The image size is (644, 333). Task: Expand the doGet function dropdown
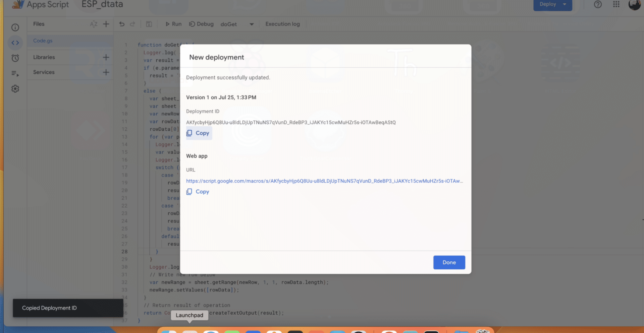click(x=251, y=24)
